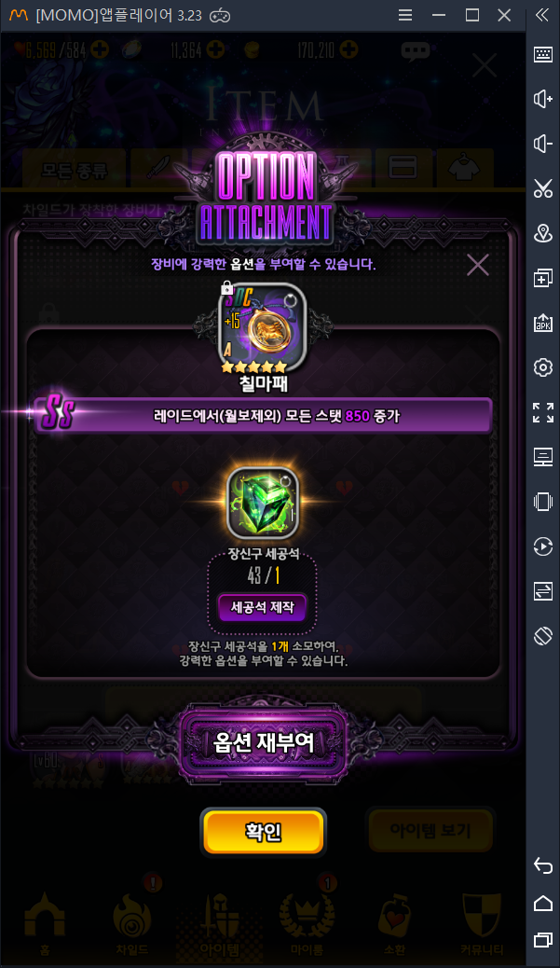
Task: Decrease volume using sidebar speaker icon
Action: [542, 144]
